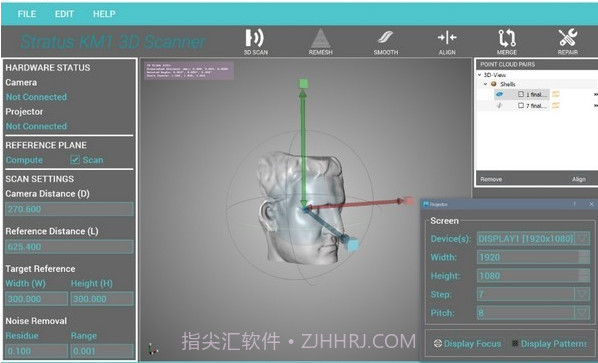Click the Camera Distance (D) field

click(69, 209)
